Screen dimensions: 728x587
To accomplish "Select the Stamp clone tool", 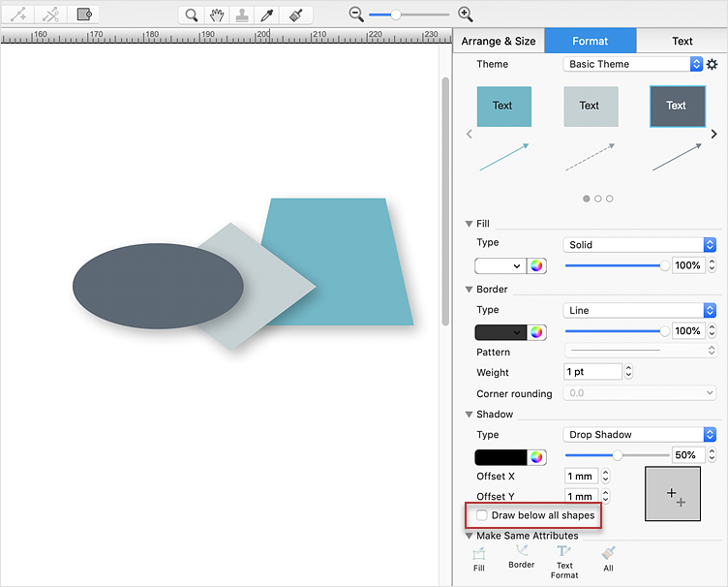I will pos(242,15).
